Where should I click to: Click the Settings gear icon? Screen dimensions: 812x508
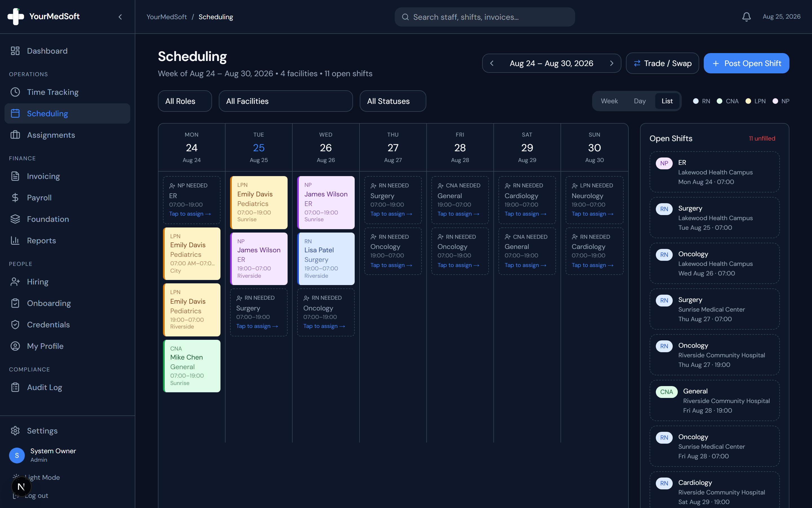point(15,431)
